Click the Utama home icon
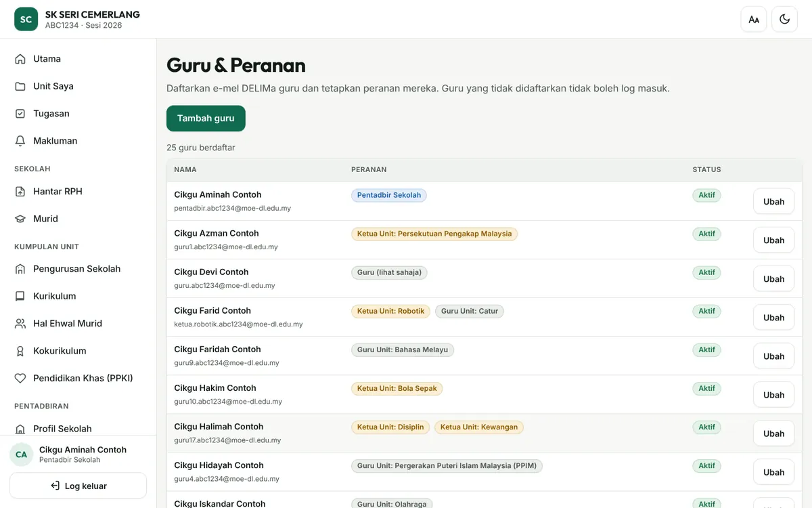812x508 pixels. (20, 59)
